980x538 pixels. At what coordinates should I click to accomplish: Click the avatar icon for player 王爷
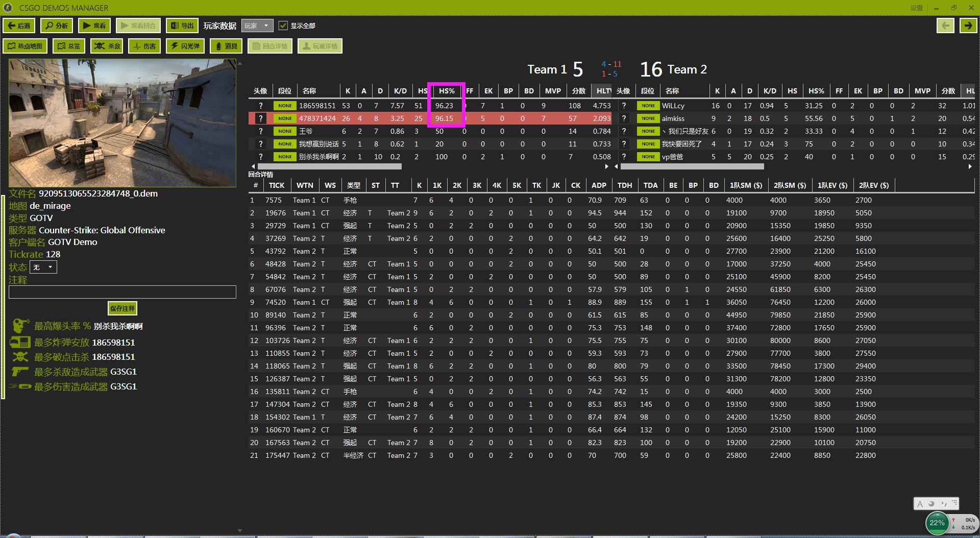coord(261,131)
